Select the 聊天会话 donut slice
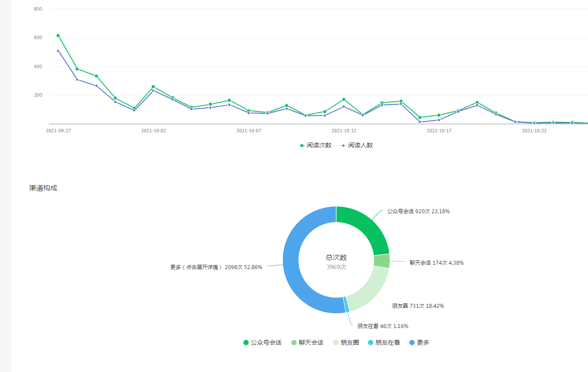The width and height of the screenshot is (588, 372). pos(382,261)
